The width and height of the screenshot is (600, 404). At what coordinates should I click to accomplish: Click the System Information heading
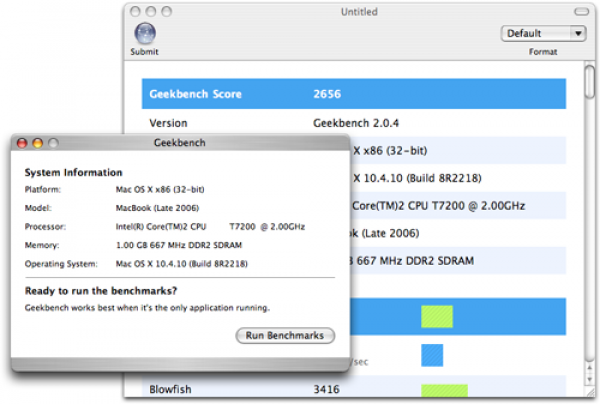click(x=73, y=173)
